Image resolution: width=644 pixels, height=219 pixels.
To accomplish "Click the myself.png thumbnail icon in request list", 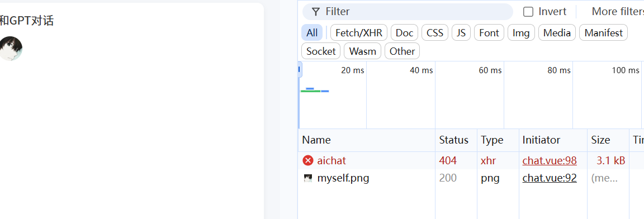I will (307, 178).
